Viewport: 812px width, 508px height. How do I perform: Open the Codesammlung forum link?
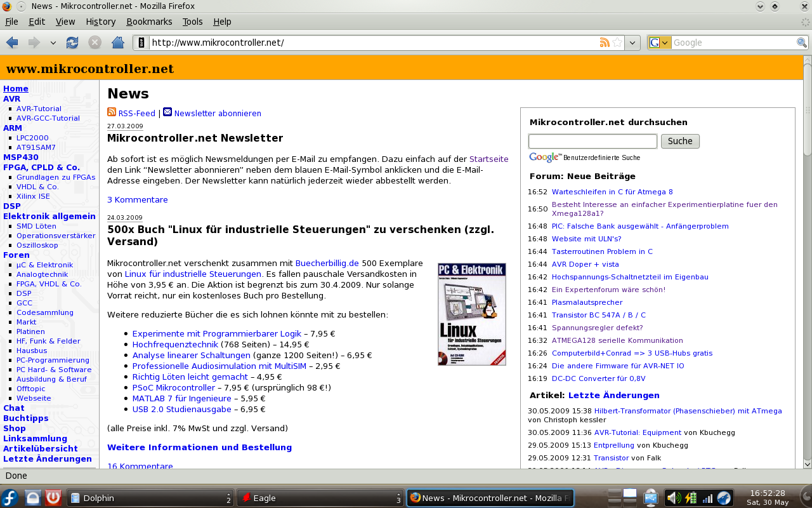click(x=45, y=312)
